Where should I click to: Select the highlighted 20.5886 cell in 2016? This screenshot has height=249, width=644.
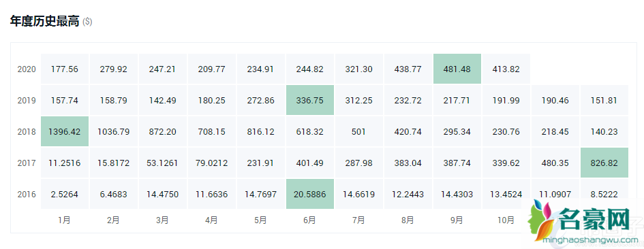(309, 194)
